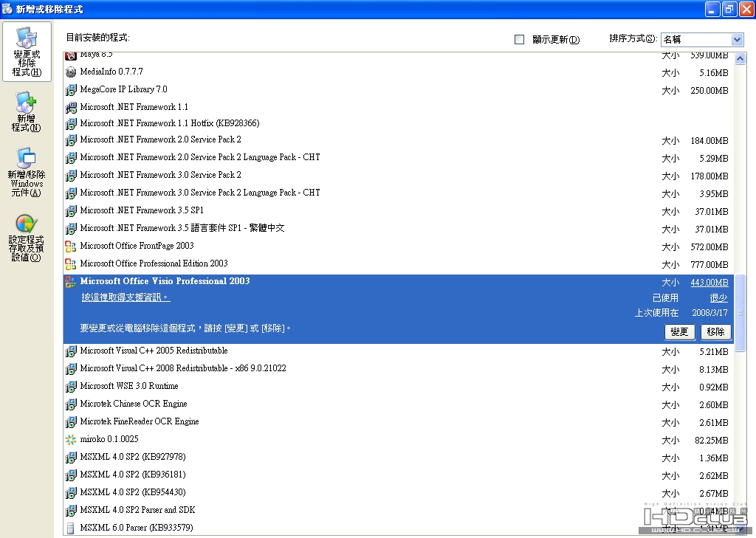
Task: Click the miroko 0.1.0025 icon
Action: 71,439
